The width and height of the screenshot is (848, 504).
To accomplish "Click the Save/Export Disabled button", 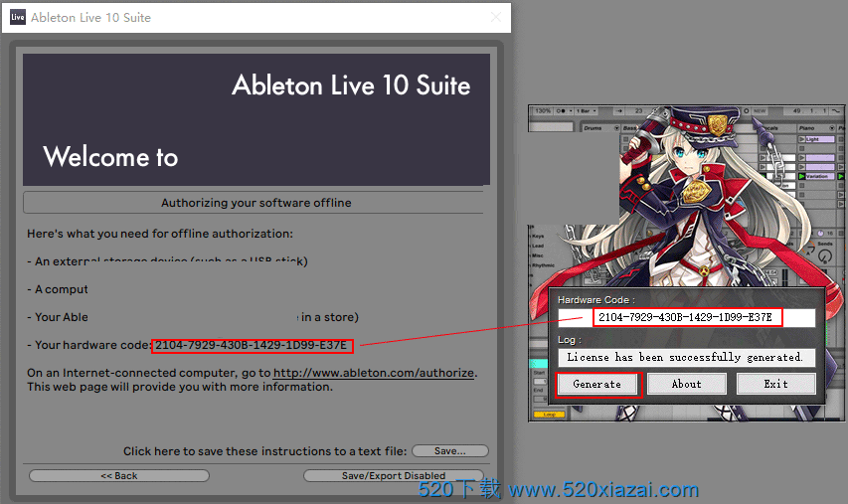I will (393, 476).
